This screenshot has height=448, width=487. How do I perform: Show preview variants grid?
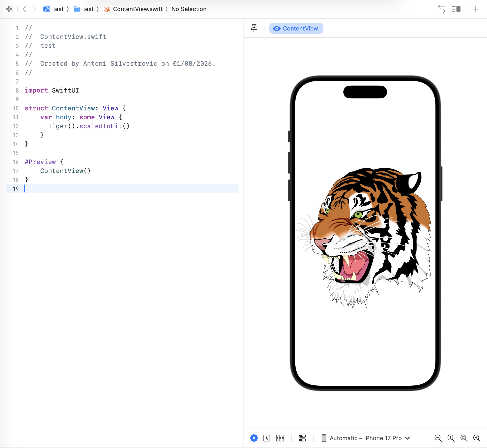point(280,438)
